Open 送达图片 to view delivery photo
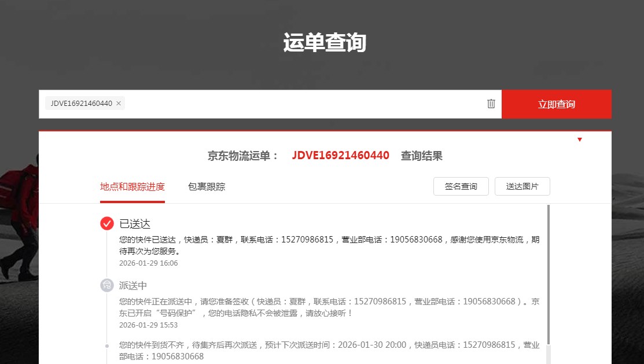This screenshot has width=644, height=364. point(522,186)
